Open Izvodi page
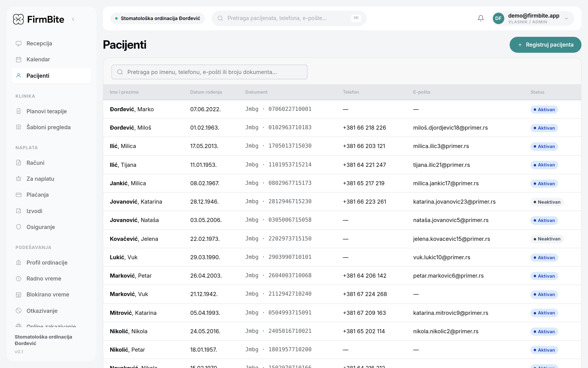The image size is (588, 368). coord(51,211)
